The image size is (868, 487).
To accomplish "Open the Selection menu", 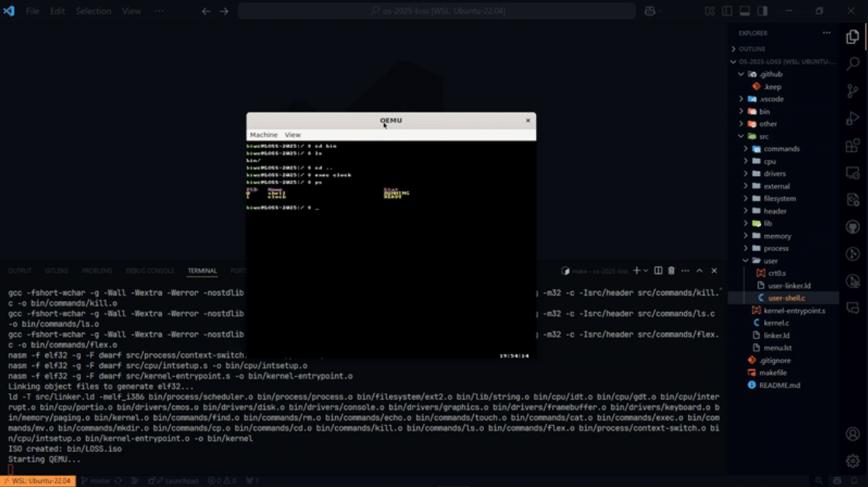I will point(94,11).
